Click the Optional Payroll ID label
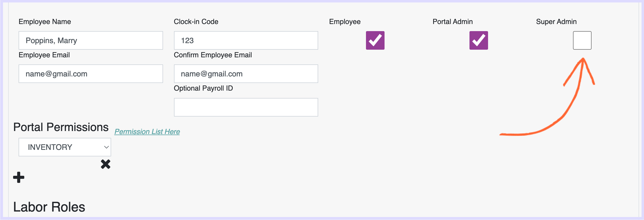 click(203, 88)
